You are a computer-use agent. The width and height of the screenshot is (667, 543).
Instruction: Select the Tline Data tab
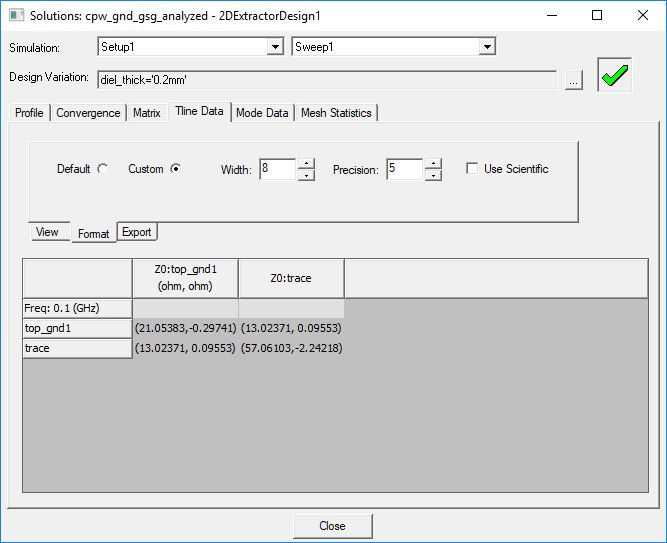tap(199, 111)
